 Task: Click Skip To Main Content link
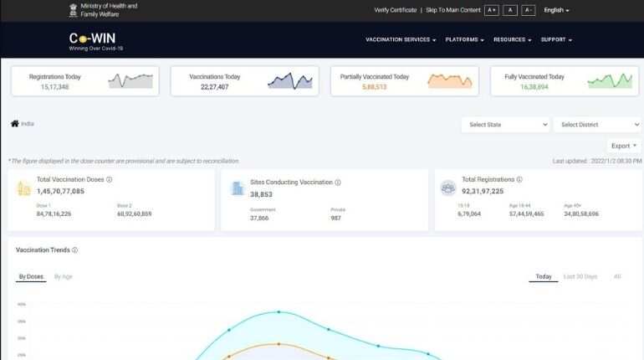pyautogui.click(x=453, y=10)
